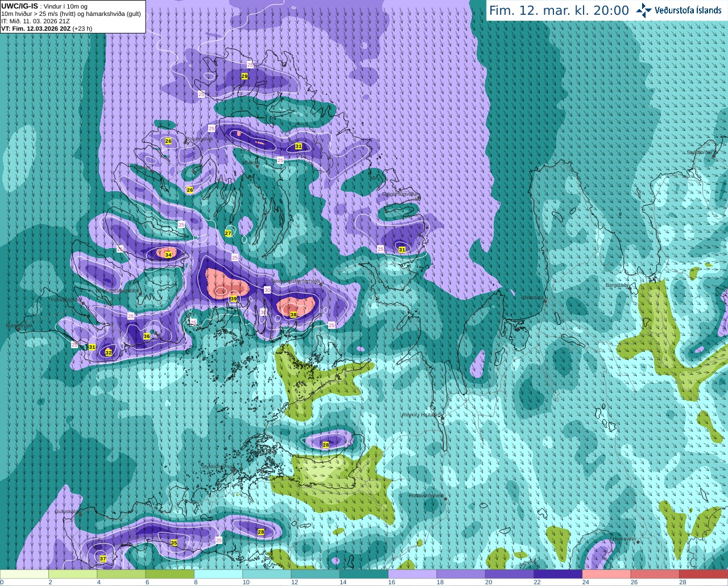Image resolution: width=728 pixels, height=586 pixels.
Task: Click the Holtavörðuheiði station label
Action: [427, 496]
